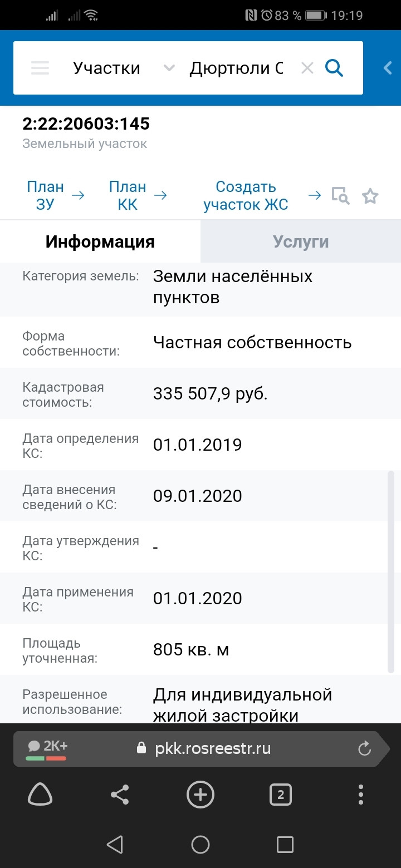Add parcel to favorites star icon

click(370, 196)
